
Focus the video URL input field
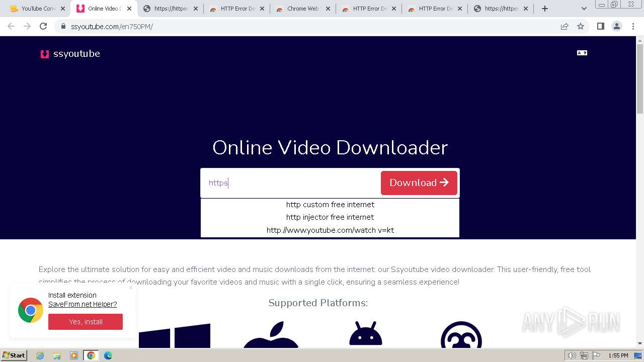click(291, 183)
